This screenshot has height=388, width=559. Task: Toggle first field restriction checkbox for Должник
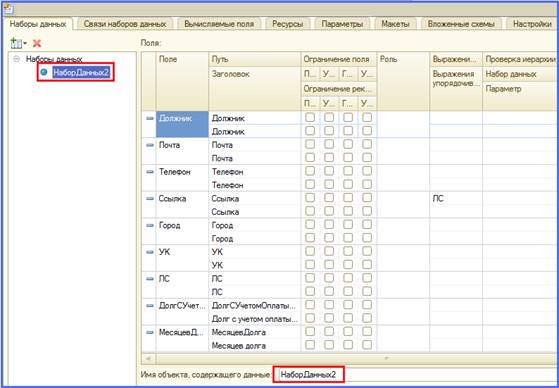tap(310, 117)
